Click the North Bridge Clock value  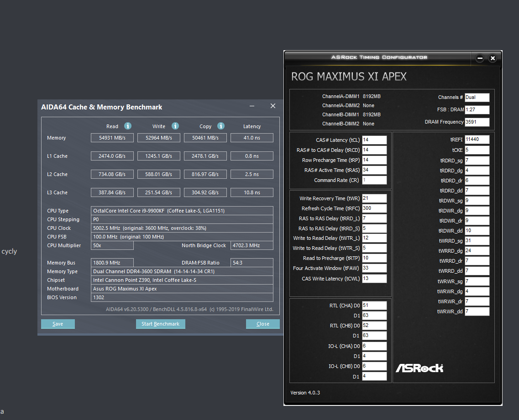[252, 245]
